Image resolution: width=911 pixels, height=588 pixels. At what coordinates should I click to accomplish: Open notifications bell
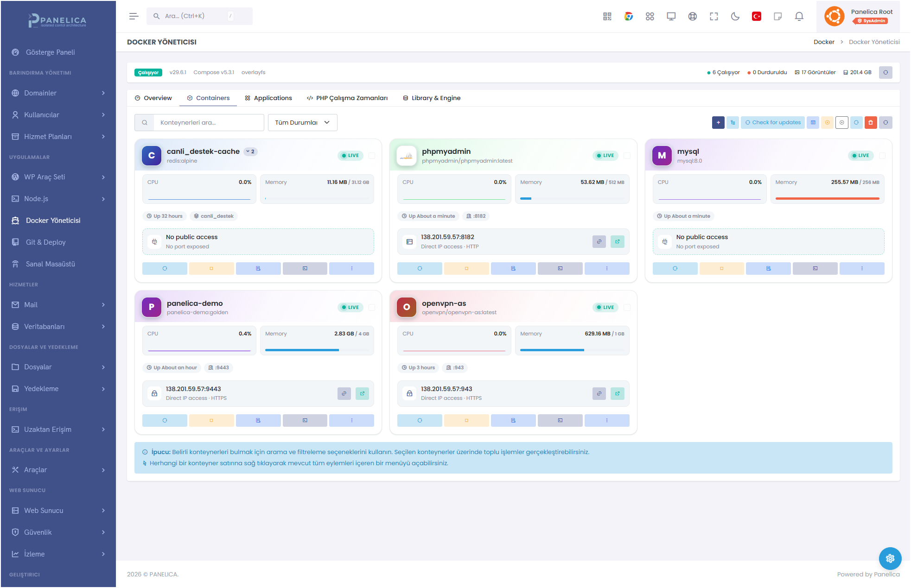click(x=799, y=16)
